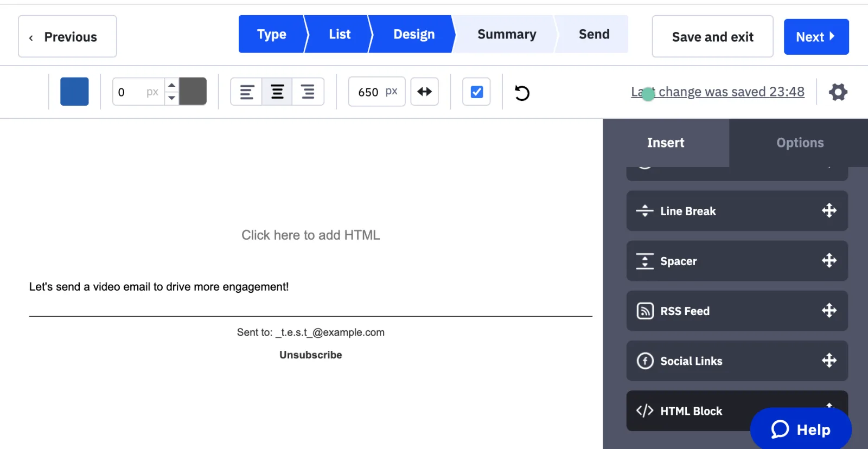This screenshot has width=868, height=449.
Task: Go to the Summary step
Action: click(x=507, y=34)
